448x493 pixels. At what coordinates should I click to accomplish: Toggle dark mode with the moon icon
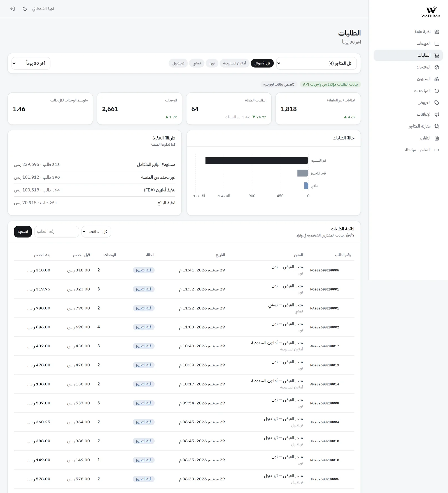pos(25,9)
